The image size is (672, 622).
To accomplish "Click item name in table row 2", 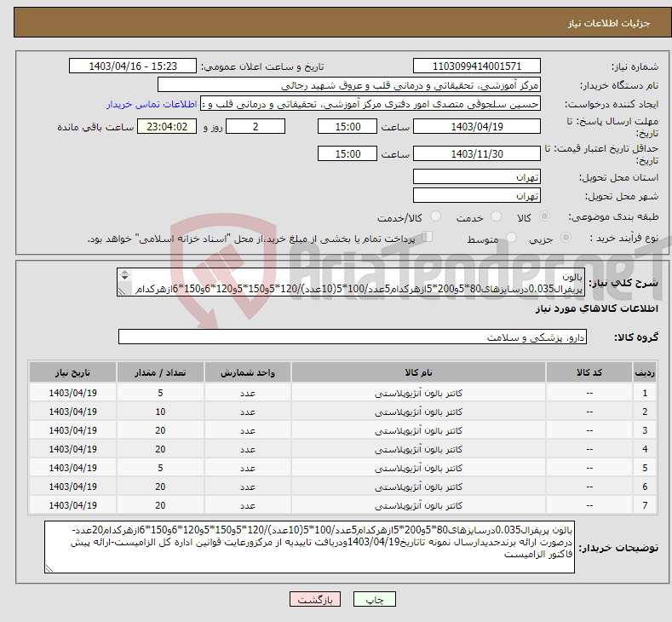I will pos(418,412).
